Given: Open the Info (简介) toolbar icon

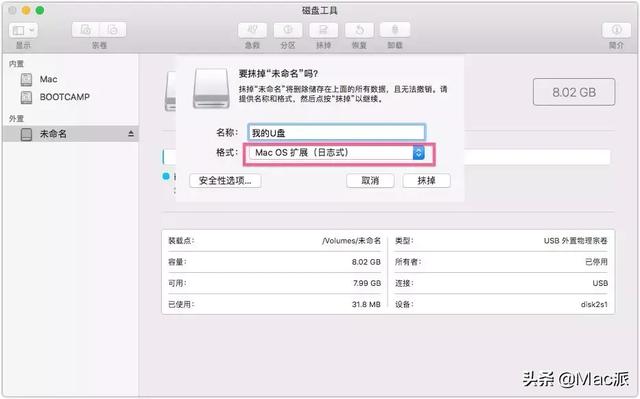Looking at the screenshot, I should click(x=616, y=30).
